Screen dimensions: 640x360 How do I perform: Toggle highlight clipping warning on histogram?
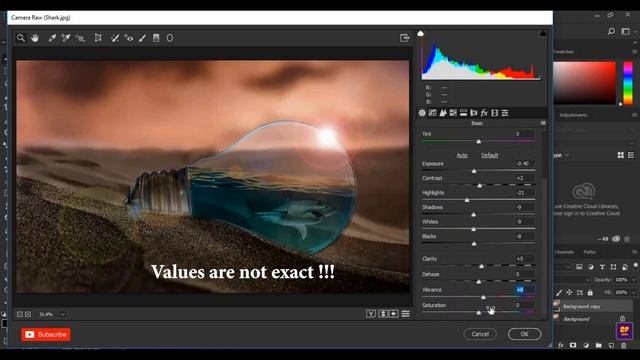pos(542,33)
